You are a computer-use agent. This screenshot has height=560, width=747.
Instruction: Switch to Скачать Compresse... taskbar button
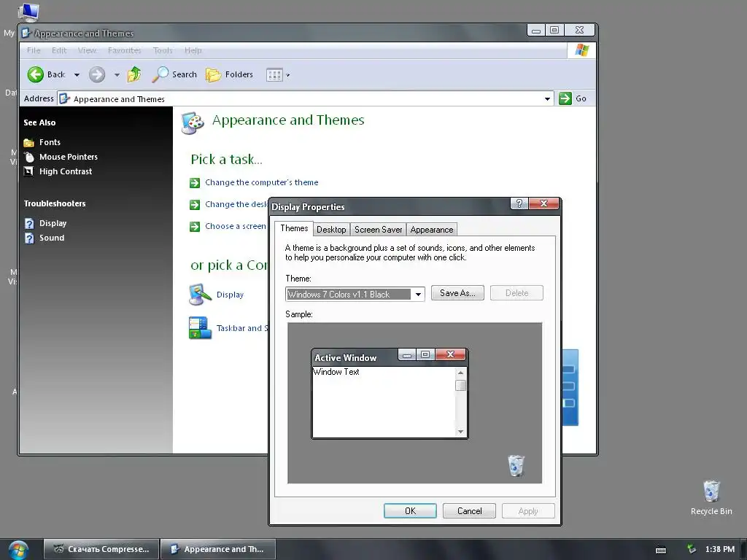pos(101,549)
